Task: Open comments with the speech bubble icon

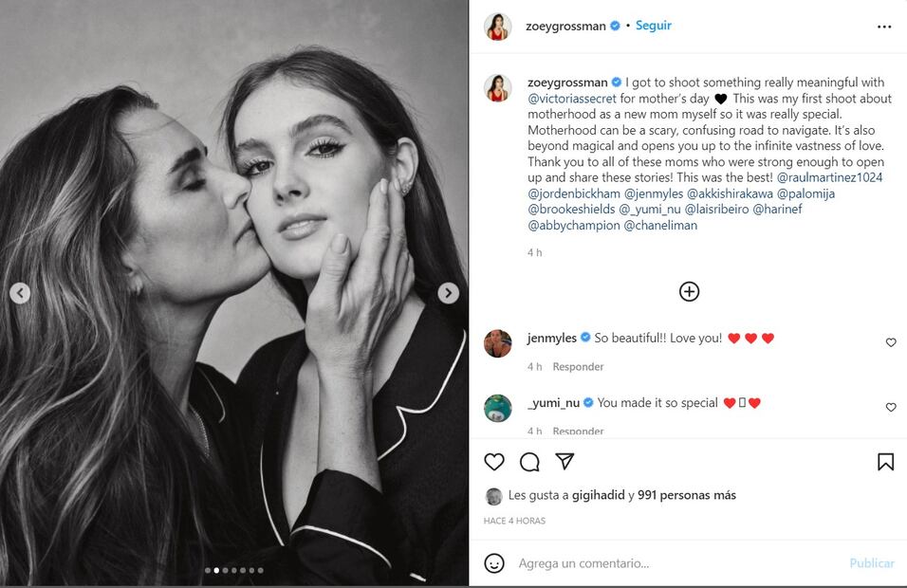Action: pyautogui.click(x=529, y=462)
